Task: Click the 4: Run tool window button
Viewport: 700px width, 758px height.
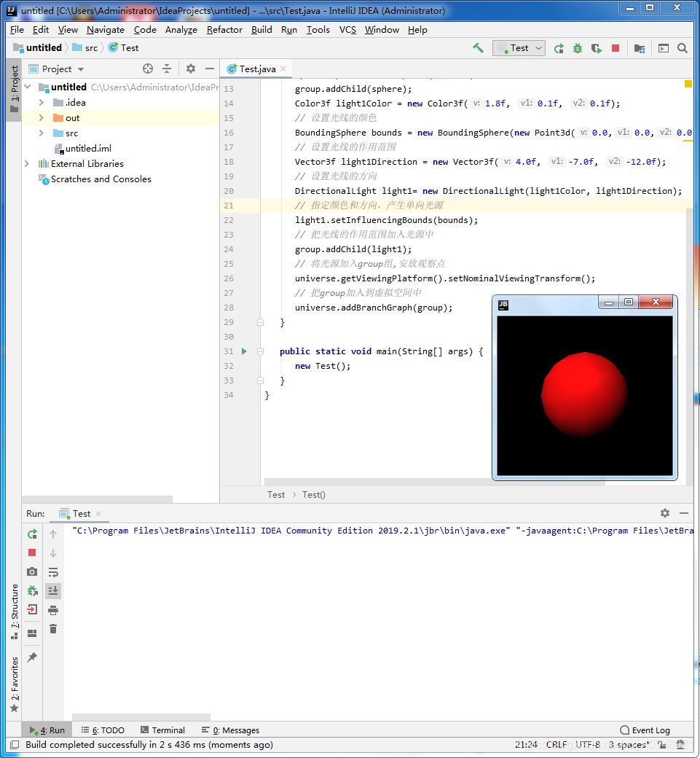Action: [x=47, y=730]
